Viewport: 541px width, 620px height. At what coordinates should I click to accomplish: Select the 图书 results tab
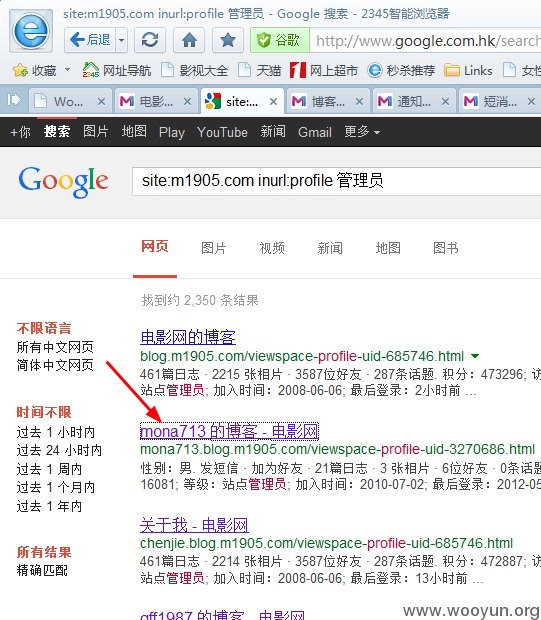coord(446,248)
